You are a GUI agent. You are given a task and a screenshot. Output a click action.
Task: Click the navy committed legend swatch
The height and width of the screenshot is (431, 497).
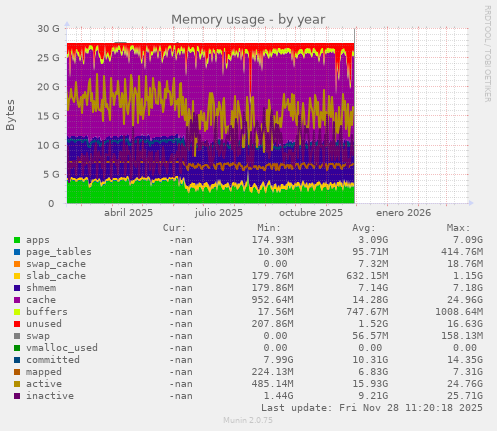[17, 360]
